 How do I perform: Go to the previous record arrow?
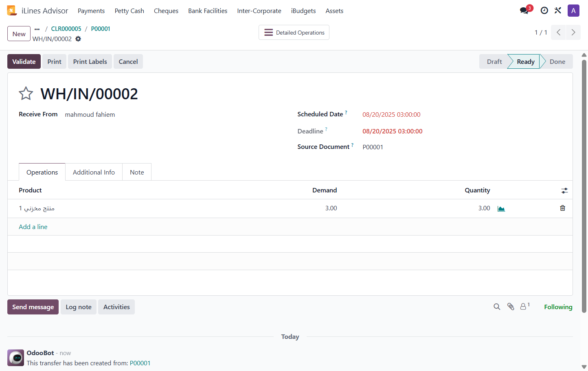point(559,33)
